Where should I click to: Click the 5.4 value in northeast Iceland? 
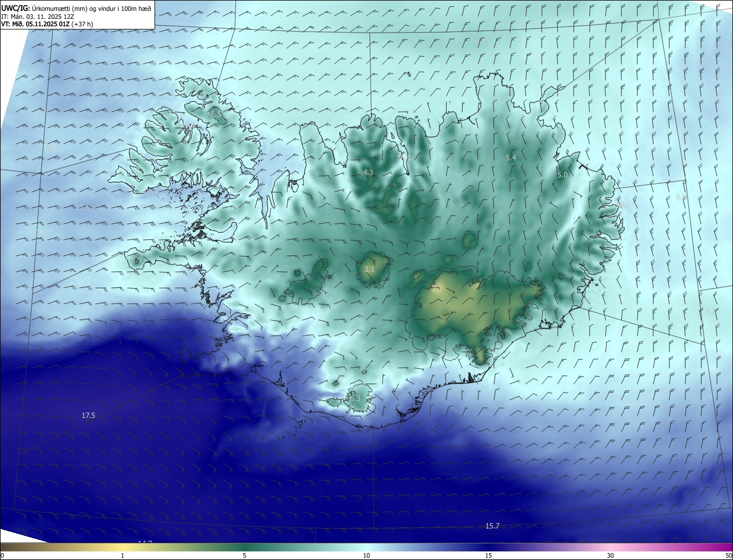tap(511, 157)
